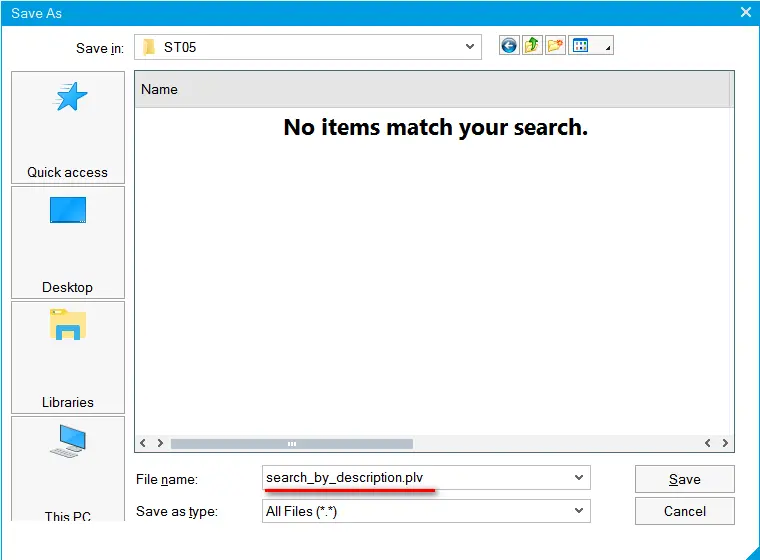Expand the Save as type dropdown
The height and width of the screenshot is (560, 760).
[579, 511]
